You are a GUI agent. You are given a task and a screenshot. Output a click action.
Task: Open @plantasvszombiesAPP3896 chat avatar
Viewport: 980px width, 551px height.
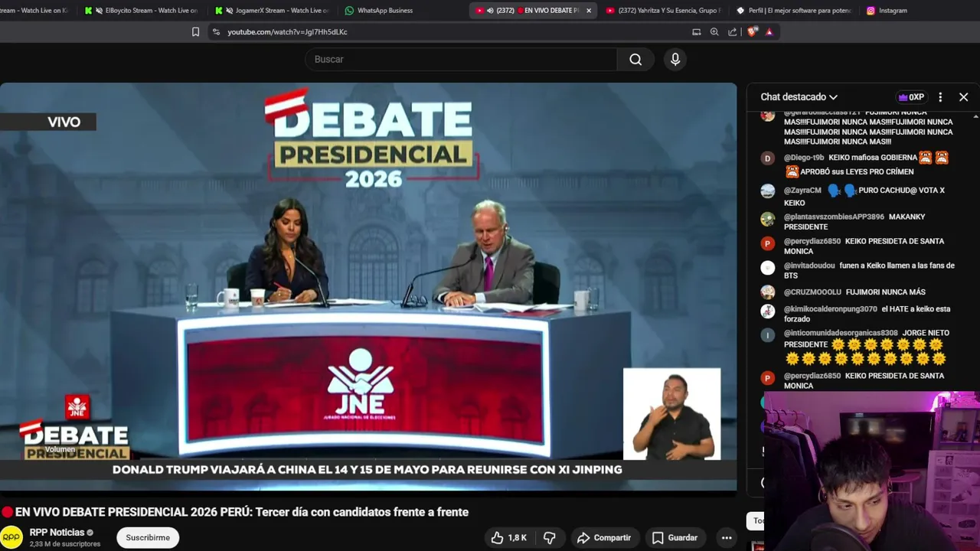coord(767,220)
